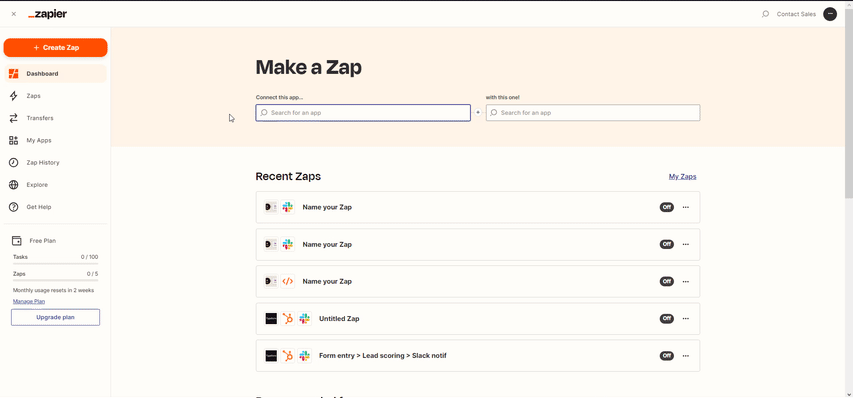This screenshot has width=853, height=398.
Task: Click the Explore globe icon
Action: [14, 185]
